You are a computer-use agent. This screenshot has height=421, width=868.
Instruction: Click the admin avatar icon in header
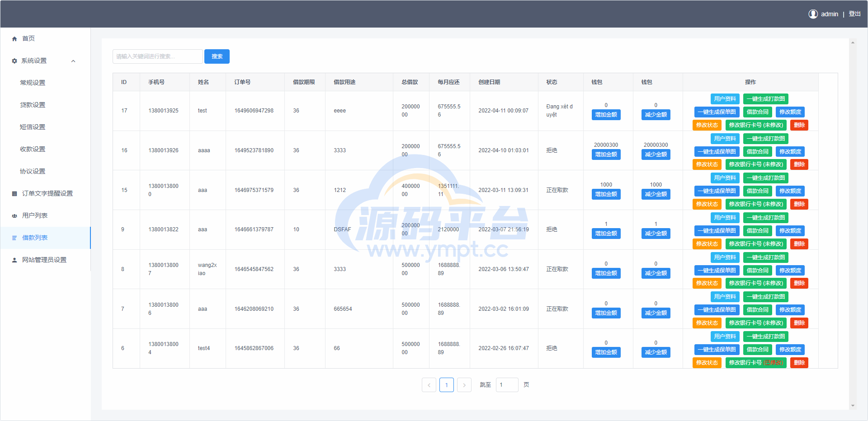pyautogui.click(x=813, y=14)
